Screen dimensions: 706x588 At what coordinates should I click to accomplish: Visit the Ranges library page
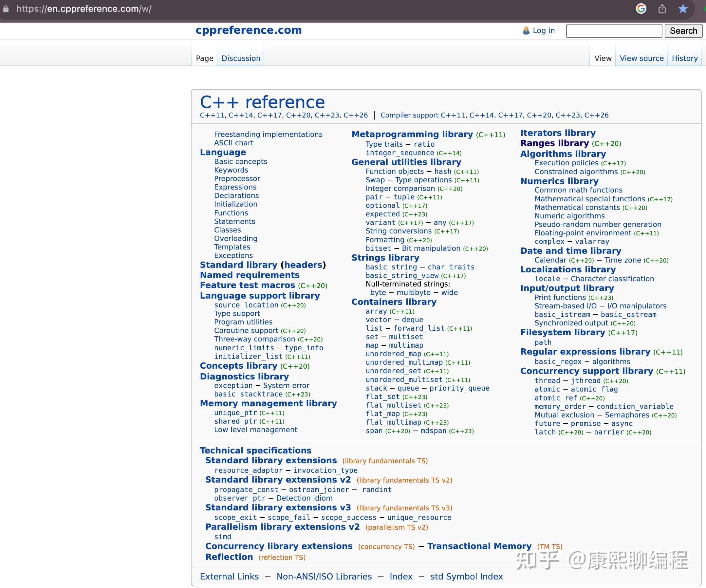tap(554, 143)
